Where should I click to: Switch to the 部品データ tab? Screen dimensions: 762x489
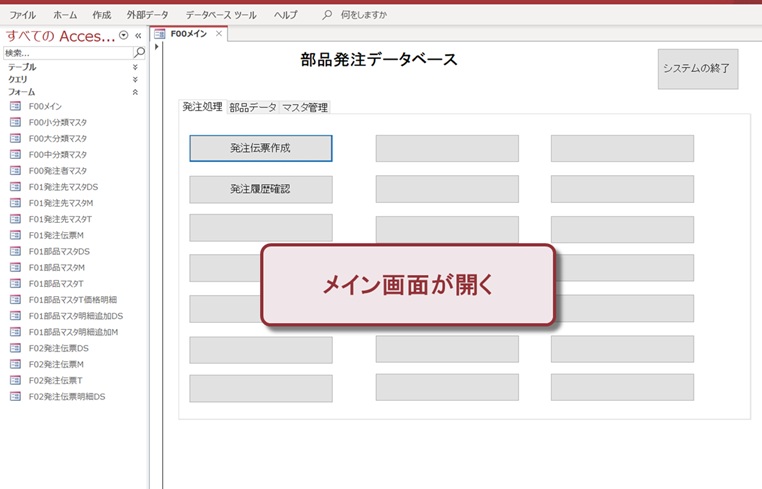pos(252,107)
